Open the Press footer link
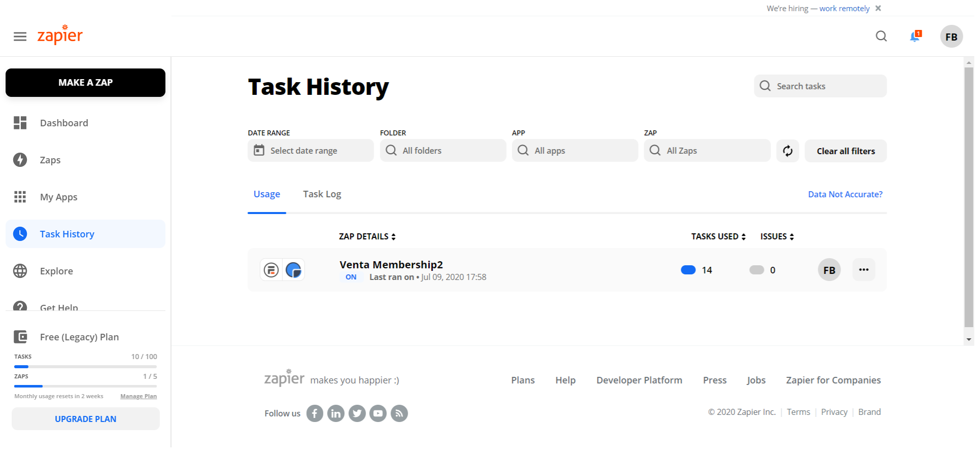This screenshot has height=457, width=980. point(715,380)
